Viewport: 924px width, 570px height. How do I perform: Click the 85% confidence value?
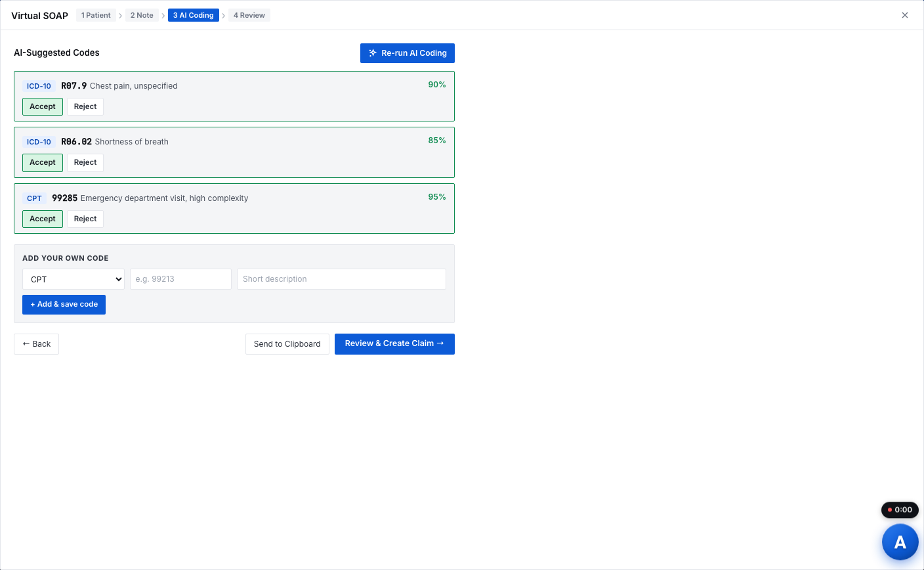point(437,141)
